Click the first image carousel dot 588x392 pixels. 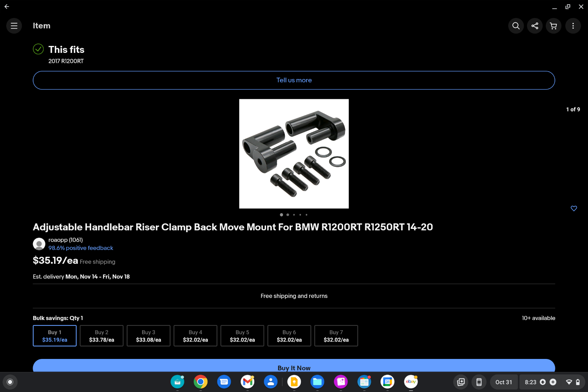tap(282, 215)
